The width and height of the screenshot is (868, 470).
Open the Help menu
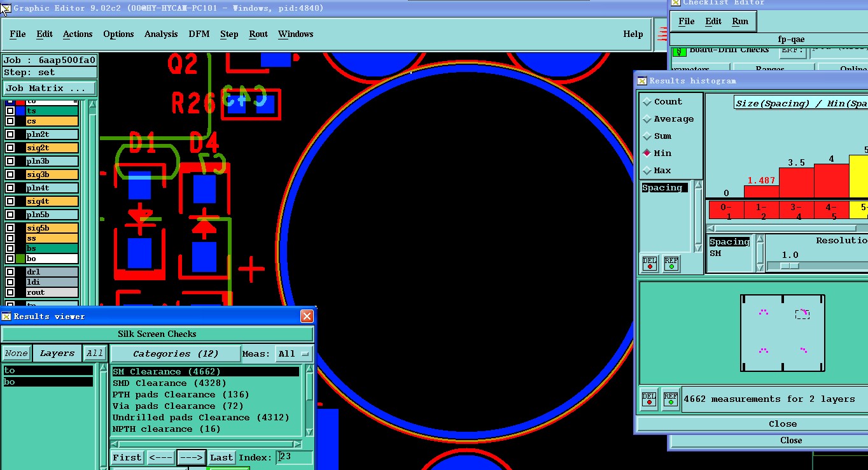tap(633, 34)
